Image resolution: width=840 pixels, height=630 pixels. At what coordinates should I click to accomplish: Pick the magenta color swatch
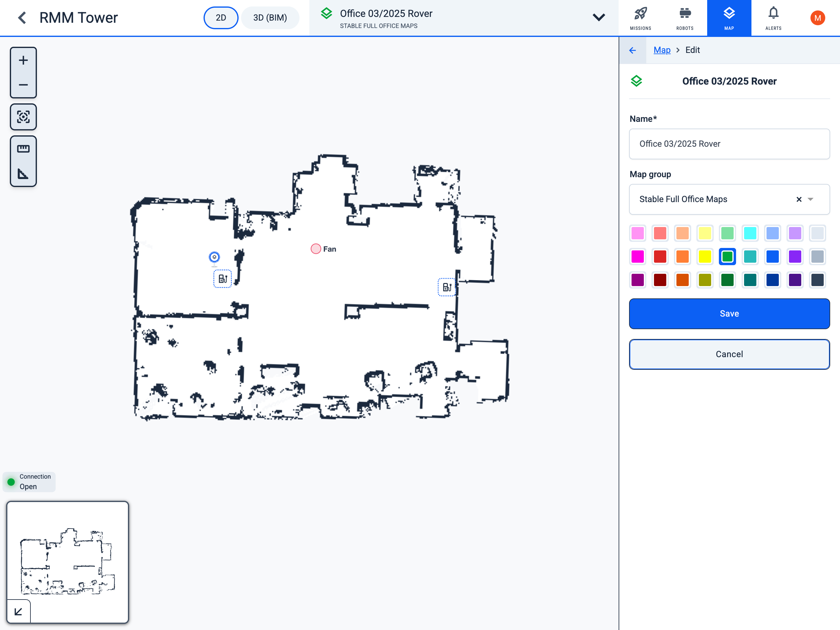pos(638,257)
